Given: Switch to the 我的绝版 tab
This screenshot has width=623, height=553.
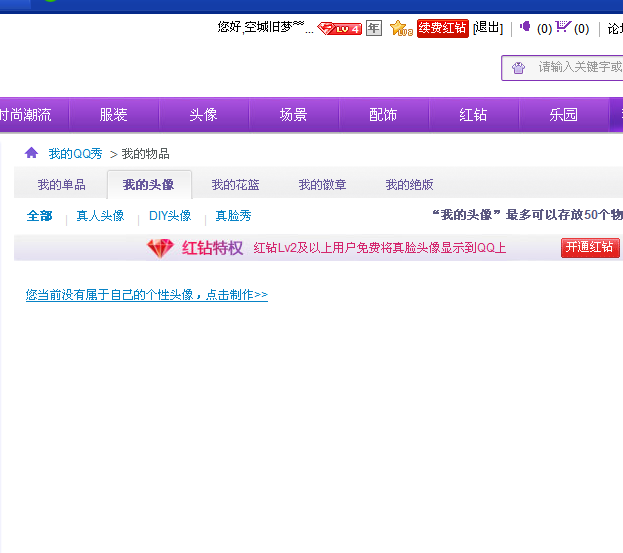Looking at the screenshot, I should point(409,185).
